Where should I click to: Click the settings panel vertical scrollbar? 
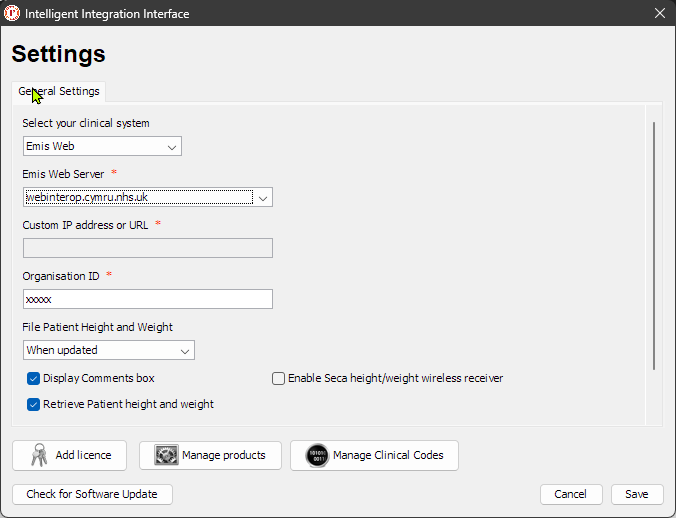click(654, 246)
